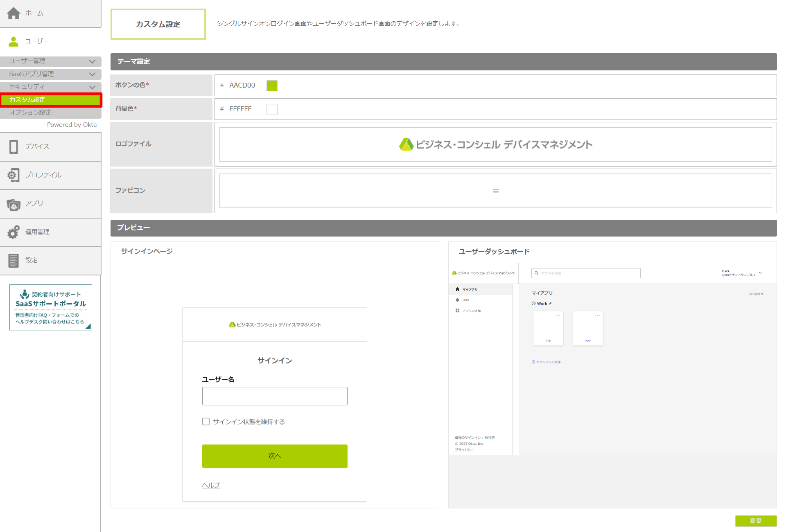
Task: Open the Operations Management gears icon
Action: (14, 232)
